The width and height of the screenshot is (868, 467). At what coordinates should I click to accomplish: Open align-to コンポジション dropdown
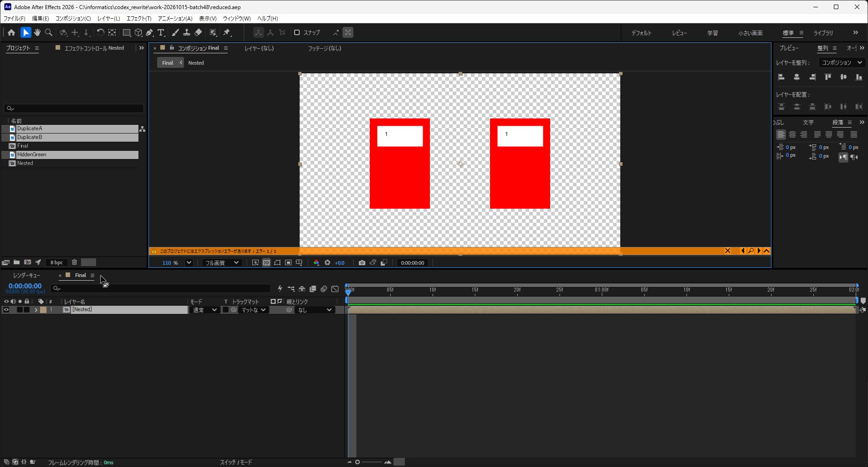tap(842, 62)
